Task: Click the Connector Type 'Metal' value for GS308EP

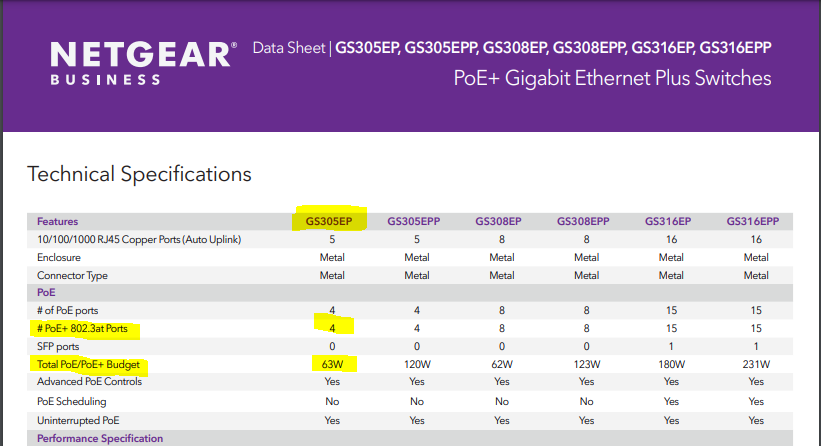Action: [502, 275]
